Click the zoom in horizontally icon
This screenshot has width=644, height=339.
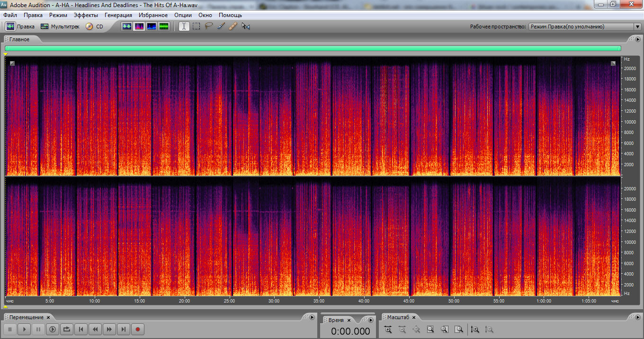tap(388, 330)
